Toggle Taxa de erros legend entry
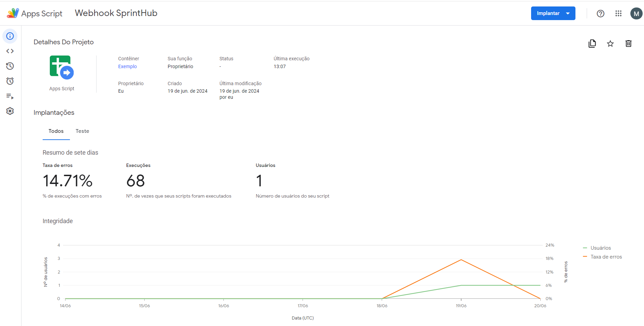 [x=606, y=257]
